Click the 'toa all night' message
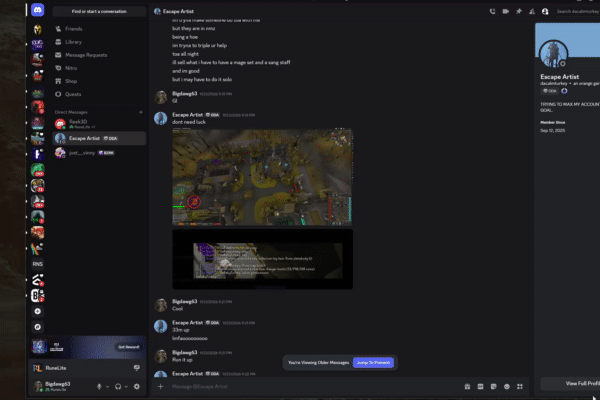The height and width of the screenshot is (400, 600). (185, 54)
